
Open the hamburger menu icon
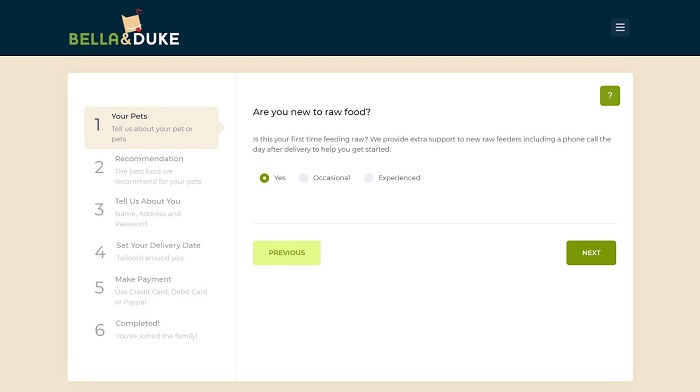pos(620,27)
